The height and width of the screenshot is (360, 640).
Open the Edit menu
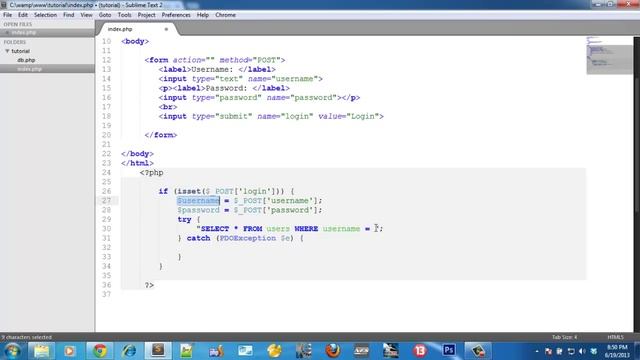point(23,15)
